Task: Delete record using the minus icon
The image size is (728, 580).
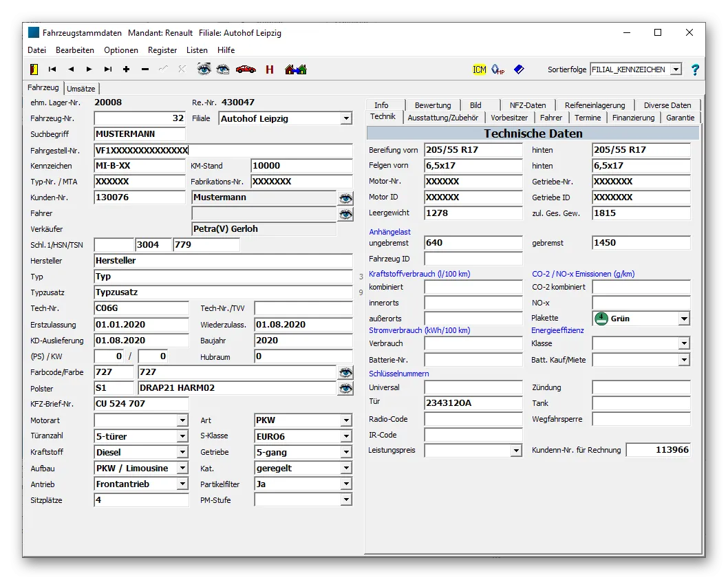Action: [x=145, y=69]
